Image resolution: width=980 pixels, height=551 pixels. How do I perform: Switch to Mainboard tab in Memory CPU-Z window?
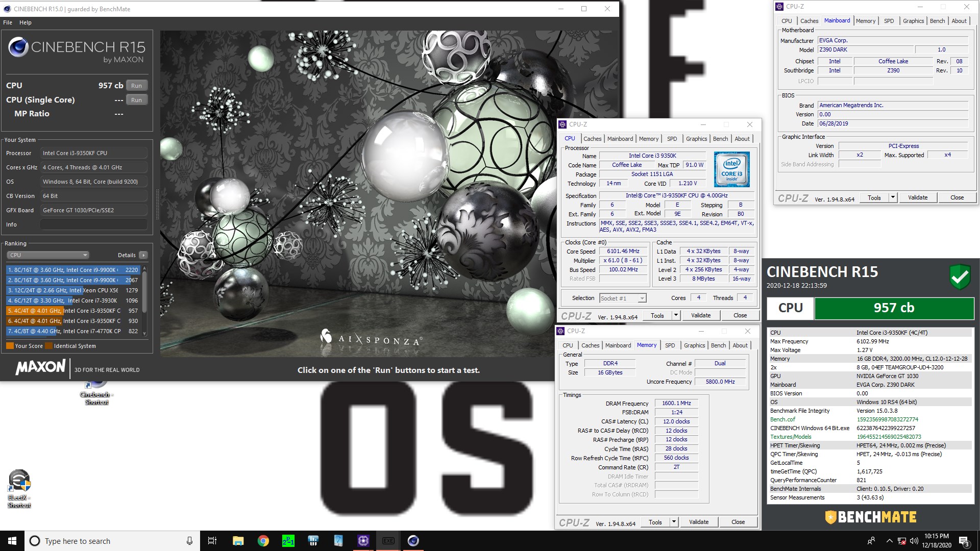point(618,345)
